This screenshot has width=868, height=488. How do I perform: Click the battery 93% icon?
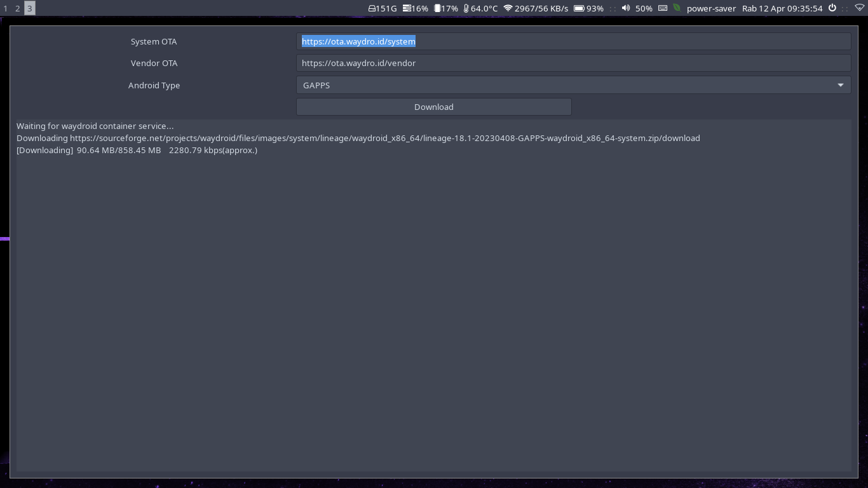[x=579, y=8]
